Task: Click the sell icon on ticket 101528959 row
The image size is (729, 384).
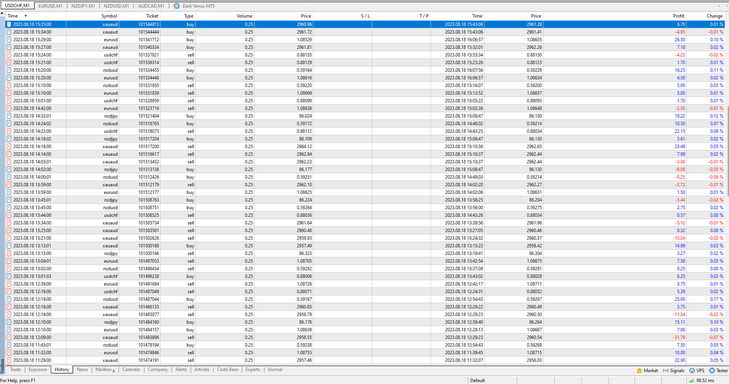Action: [9, 100]
